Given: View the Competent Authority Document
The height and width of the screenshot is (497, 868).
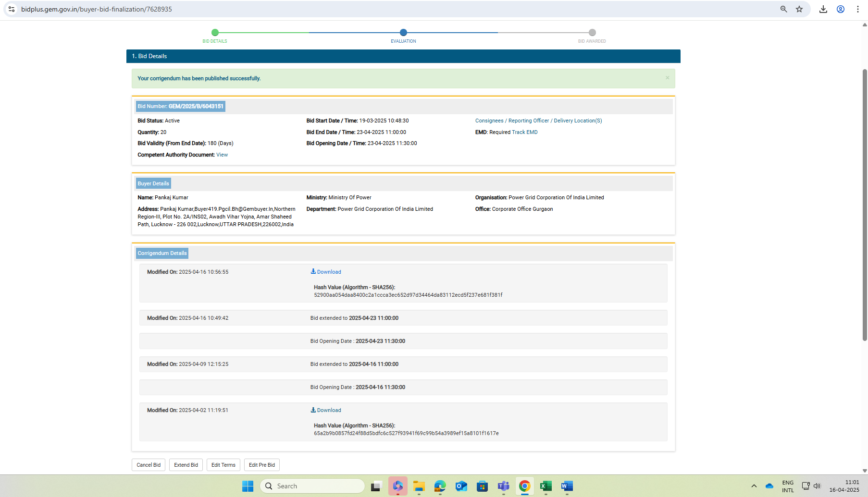Looking at the screenshot, I should [222, 155].
